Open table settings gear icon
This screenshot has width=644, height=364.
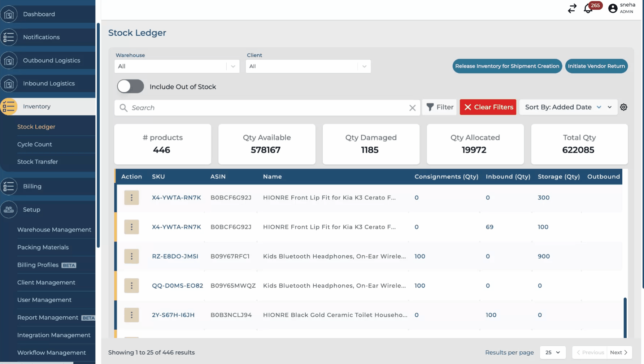[623, 107]
